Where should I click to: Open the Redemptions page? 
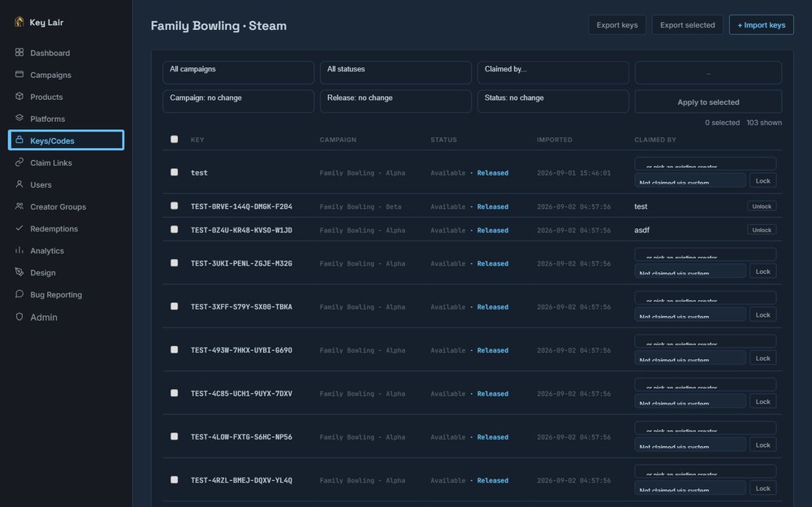click(54, 228)
